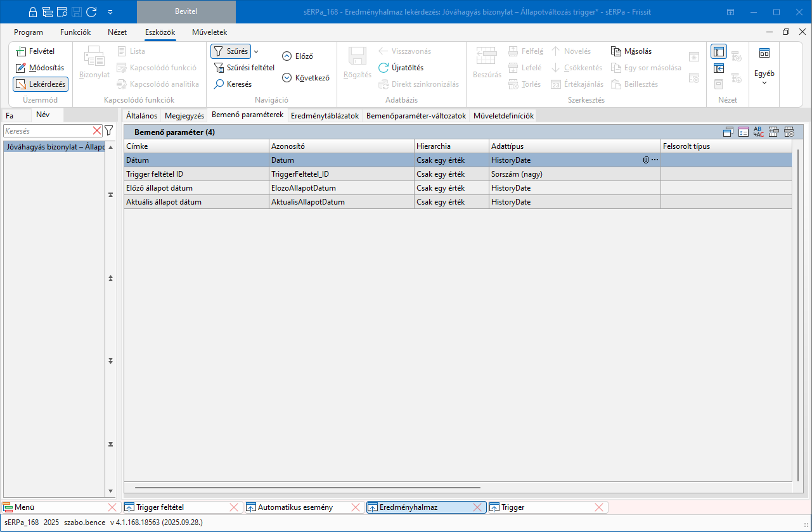Open the Műveletek ribbon tab
The width and height of the screenshot is (812, 532).
click(x=209, y=32)
